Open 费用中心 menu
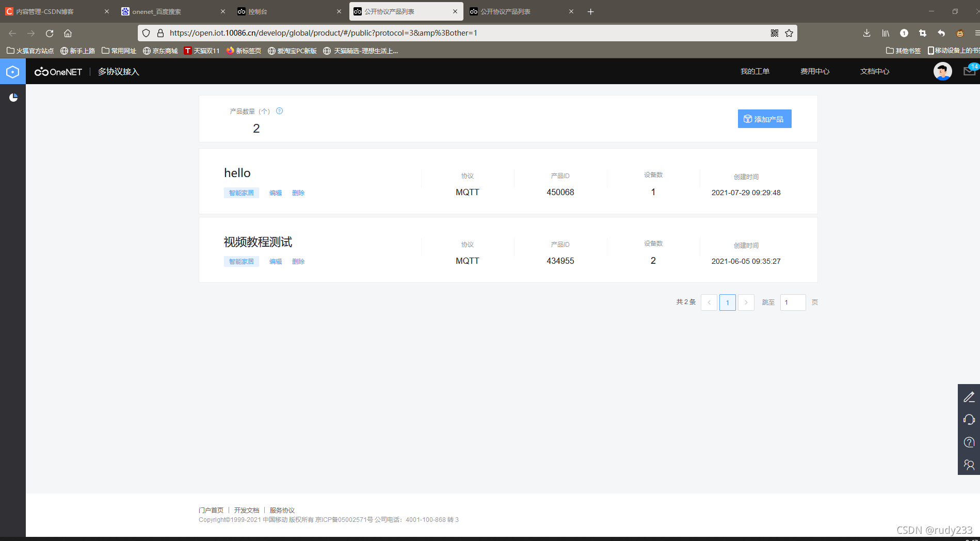The width and height of the screenshot is (980, 541). [815, 71]
